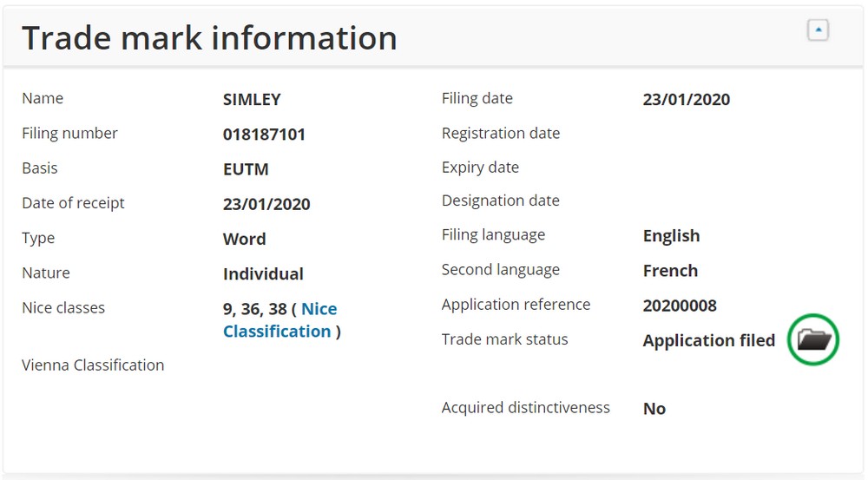Click the EUTM basis value
Screen dimensions: 868x480
coord(246,169)
